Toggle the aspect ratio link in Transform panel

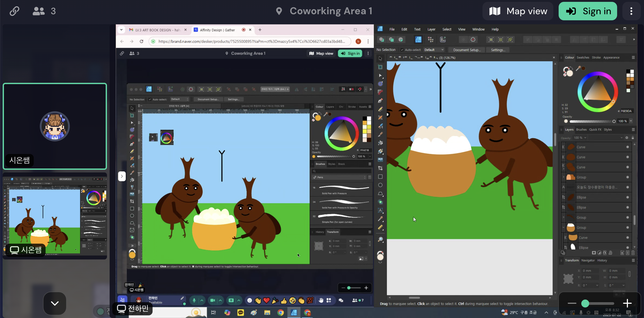(630, 274)
